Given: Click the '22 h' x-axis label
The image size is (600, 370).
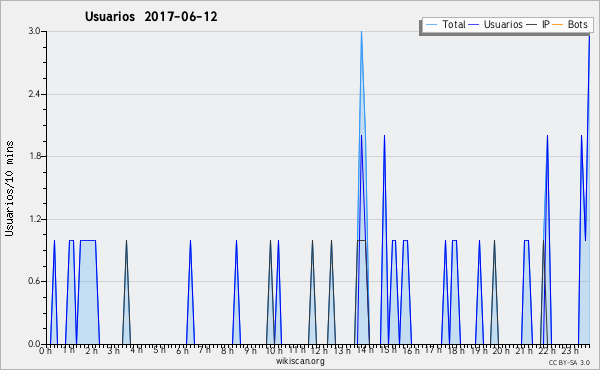Looking at the screenshot, I should pyautogui.click(x=547, y=351).
